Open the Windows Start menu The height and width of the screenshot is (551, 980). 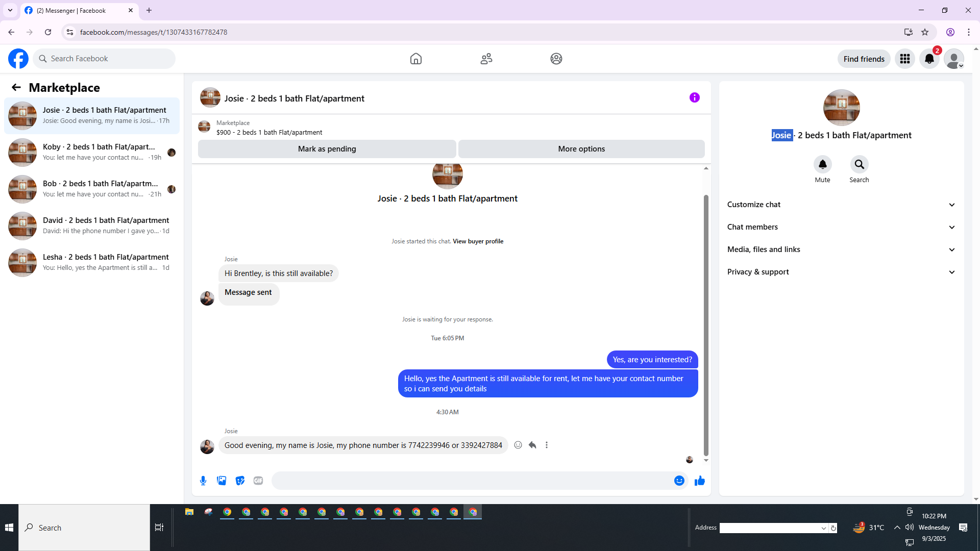(x=9, y=528)
